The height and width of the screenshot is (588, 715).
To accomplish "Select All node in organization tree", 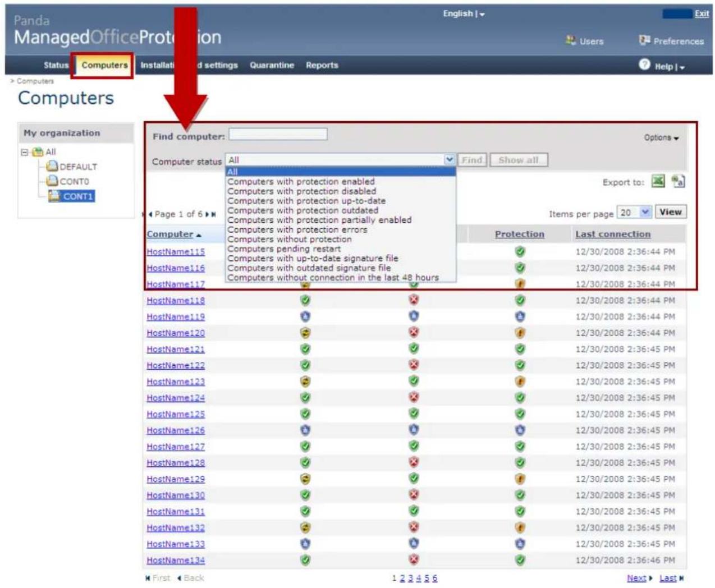I will (51, 152).
